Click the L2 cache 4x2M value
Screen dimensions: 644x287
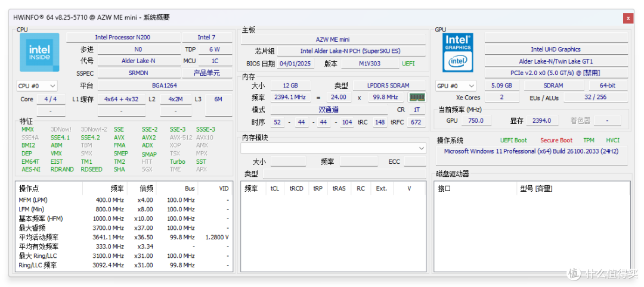(x=176, y=99)
